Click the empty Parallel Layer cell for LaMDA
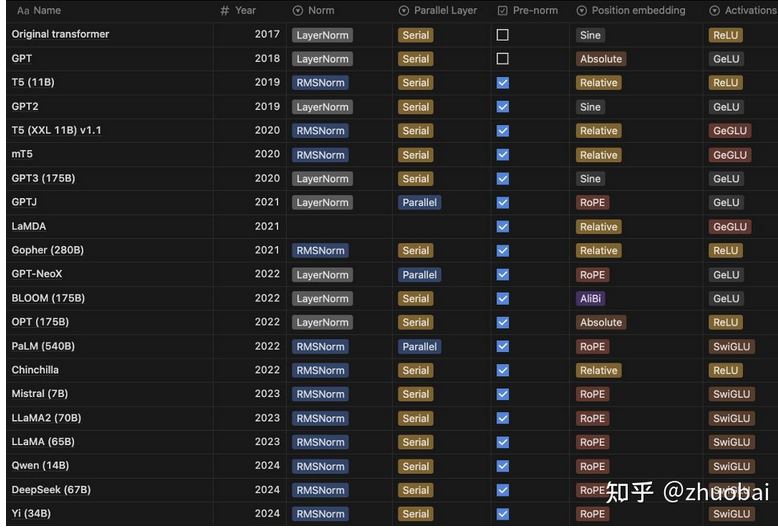Viewport: 778px width, 530px height. [442, 226]
